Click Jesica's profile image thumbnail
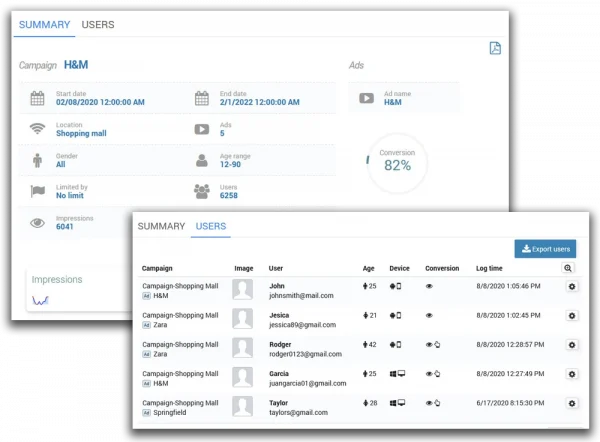Viewport: 600px width, 442px height. coord(243,317)
